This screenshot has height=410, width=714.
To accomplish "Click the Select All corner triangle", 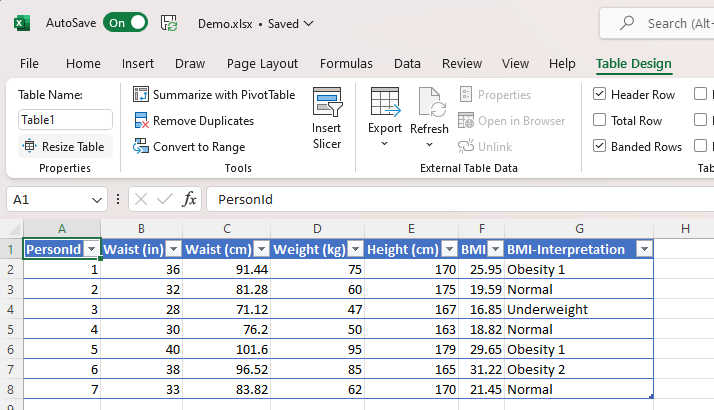I will point(14,228).
